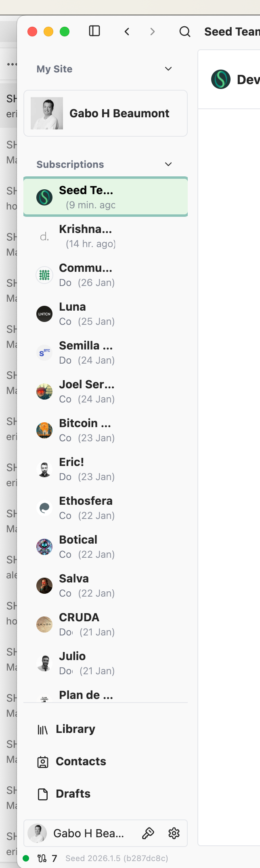This screenshot has height=868, width=260.
Task: Select Seed Team subscription
Action: [x=105, y=197]
